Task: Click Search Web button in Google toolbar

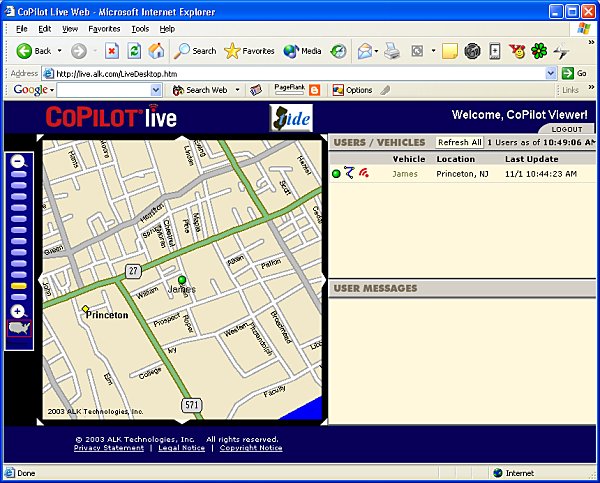Action: [x=200, y=90]
